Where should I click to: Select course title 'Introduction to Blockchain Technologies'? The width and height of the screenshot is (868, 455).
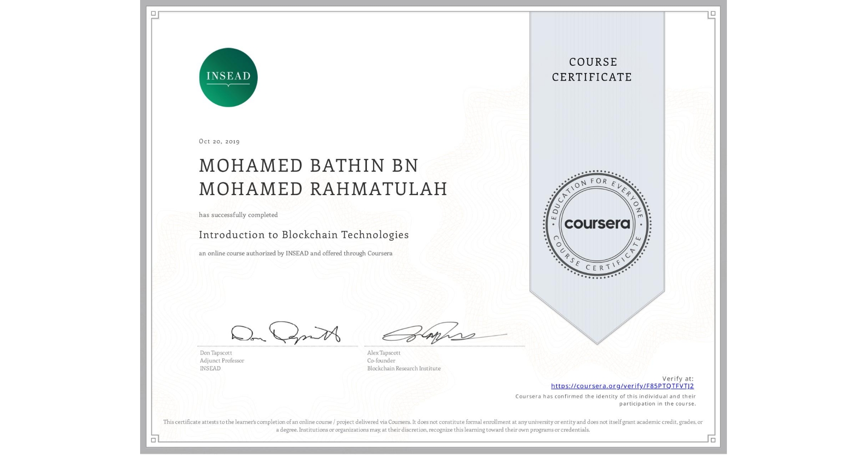[x=304, y=235]
